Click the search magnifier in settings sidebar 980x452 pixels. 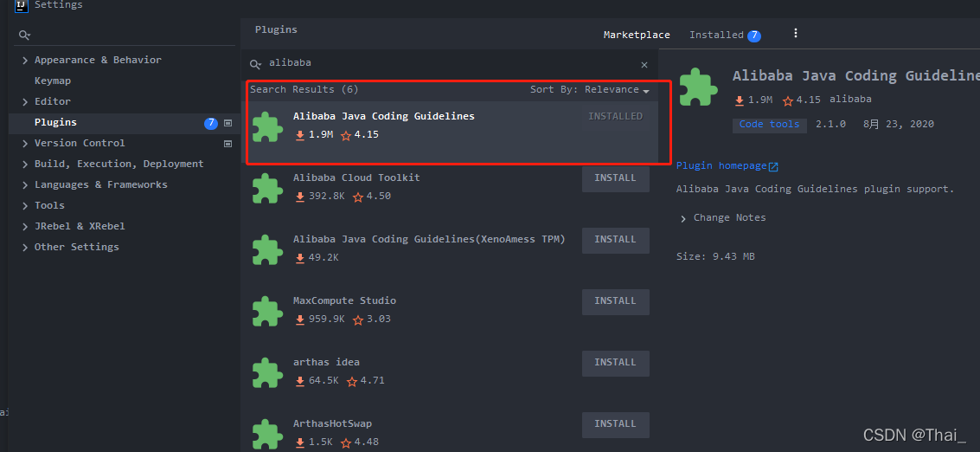(24, 35)
